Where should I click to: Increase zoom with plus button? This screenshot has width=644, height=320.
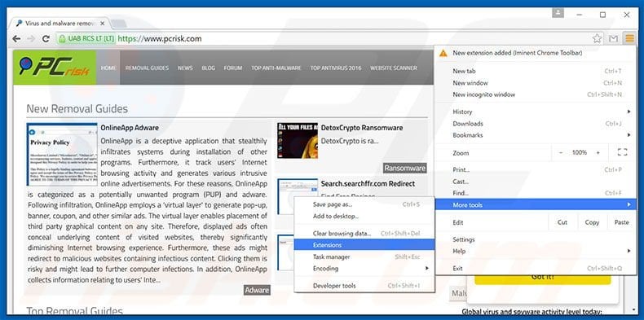click(x=598, y=152)
